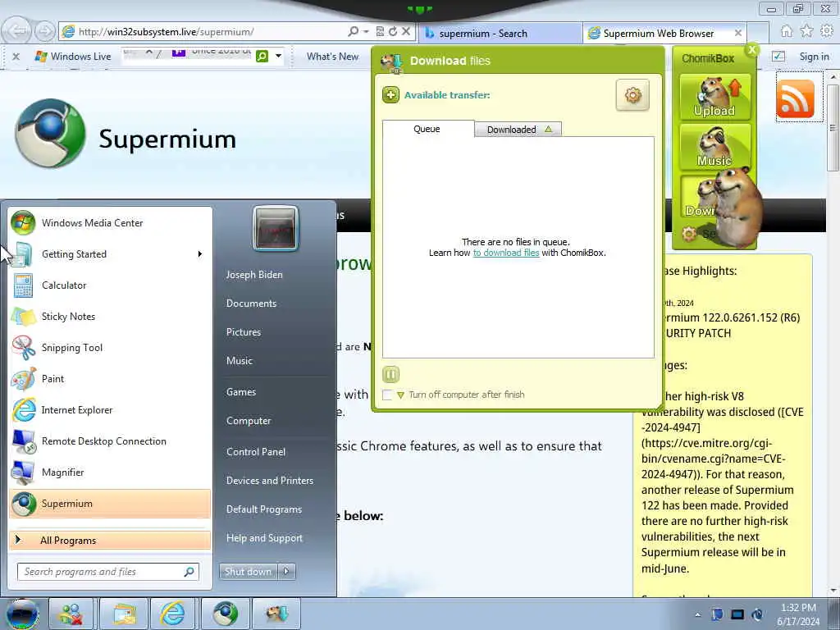Open Joseph Biden user folder

click(254, 274)
